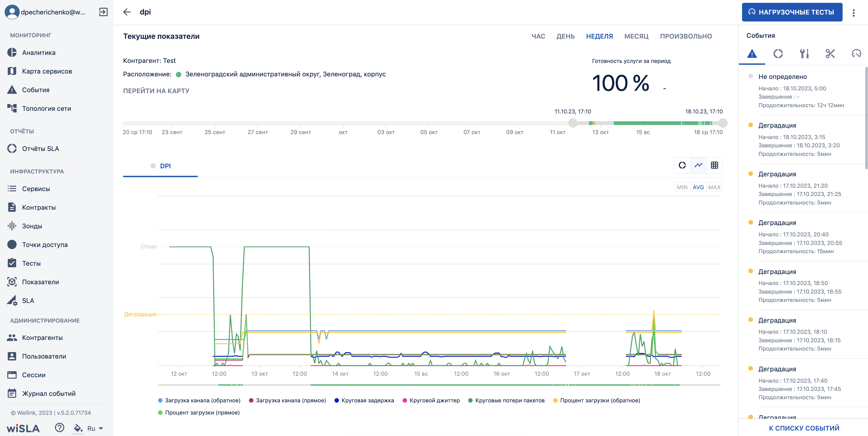
Task: Click the back arrow next to dpi
Action: pos(127,12)
